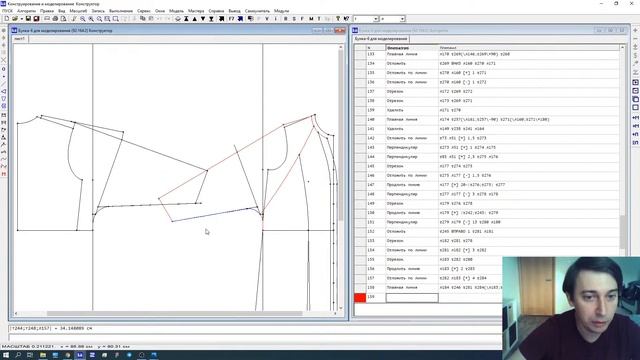Click row 158 Плавная линия operator cell
This screenshot has width=640, height=360.
click(x=411, y=287)
